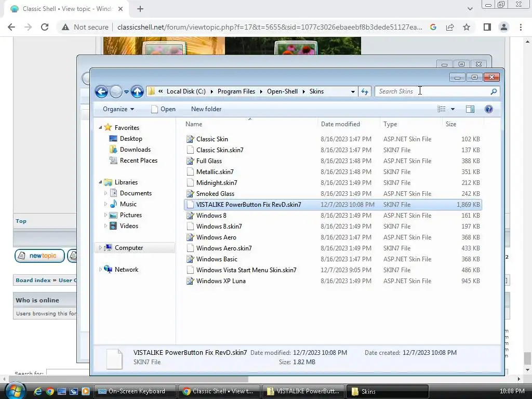Select Windows Aero.skin7 file

pyautogui.click(x=224, y=248)
